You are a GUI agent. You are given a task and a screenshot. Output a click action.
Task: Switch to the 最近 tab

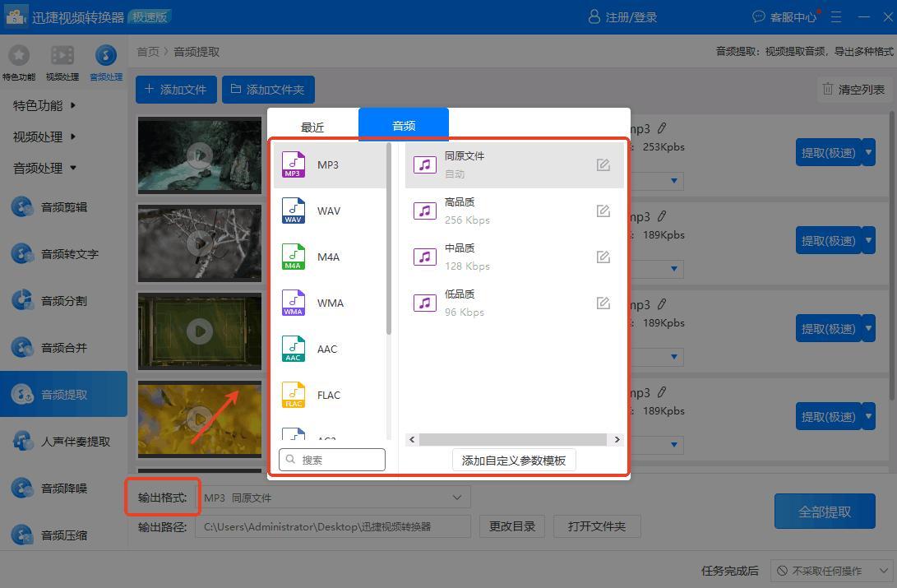(312, 127)
